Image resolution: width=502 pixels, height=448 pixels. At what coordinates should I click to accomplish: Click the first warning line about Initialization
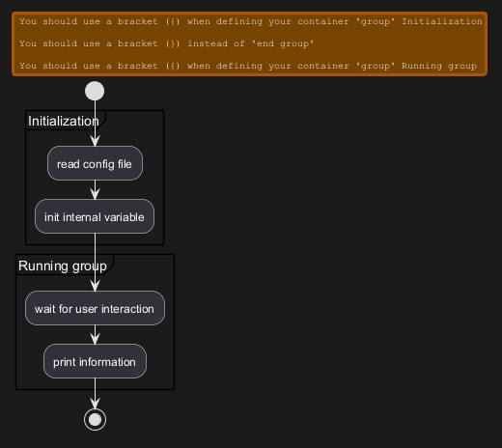[x=251, y=21]
